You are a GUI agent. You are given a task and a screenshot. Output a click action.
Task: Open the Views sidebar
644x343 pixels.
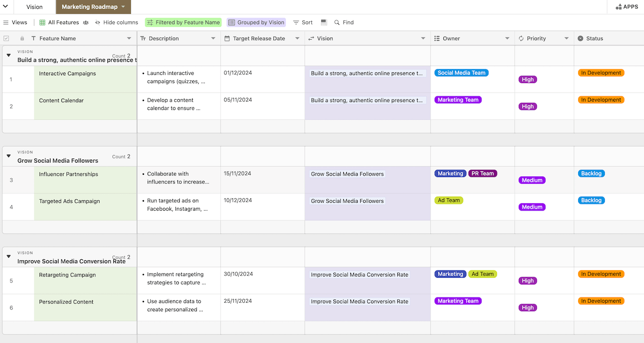point(15,22)
